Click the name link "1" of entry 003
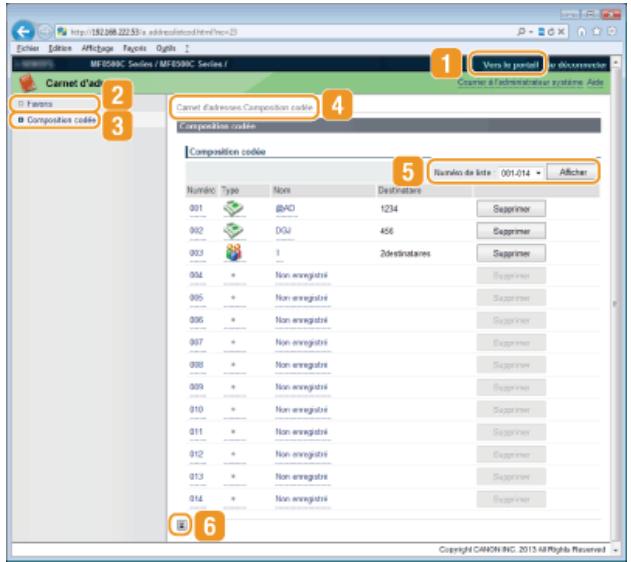The height and width of the screenshot is (562, 631). coord(278,253)
